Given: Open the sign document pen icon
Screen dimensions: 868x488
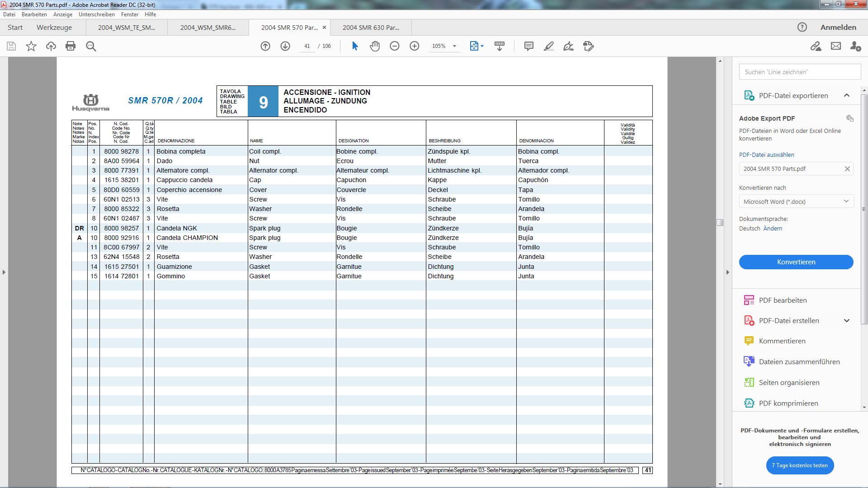Looking at the screenshot, I should coord(568,46).
